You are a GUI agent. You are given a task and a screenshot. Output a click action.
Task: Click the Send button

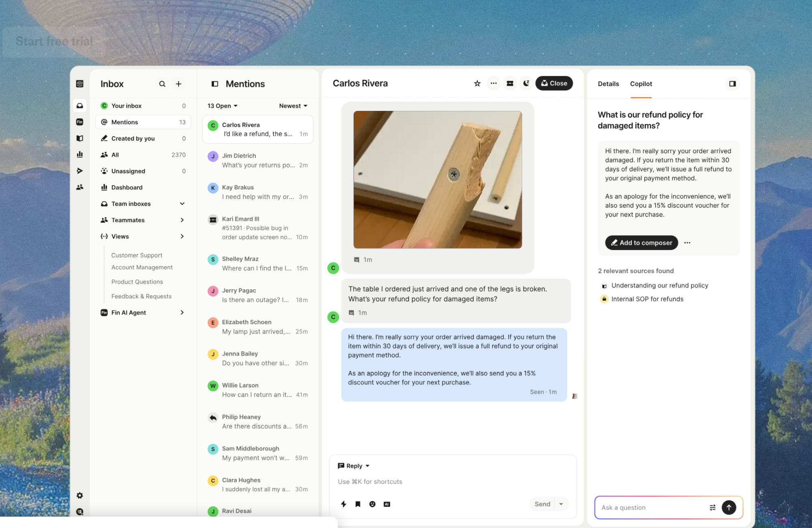pyautogui.click(x=542, y=504)
